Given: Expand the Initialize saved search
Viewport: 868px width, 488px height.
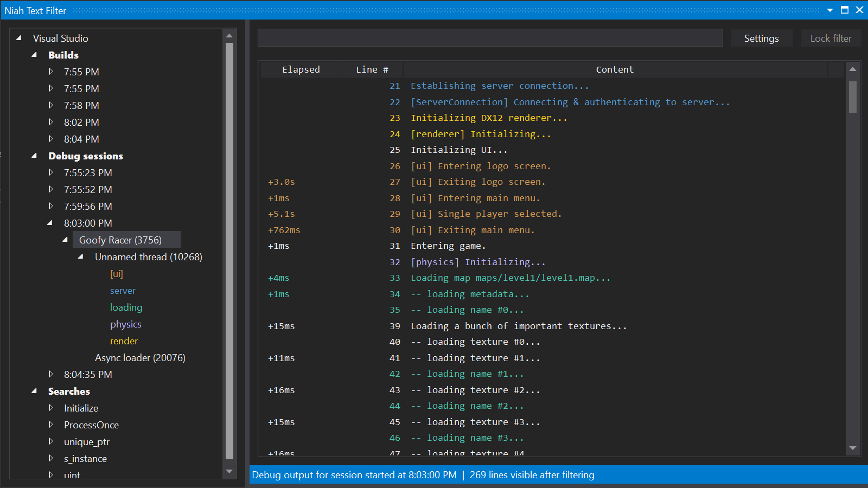Looking at the screenshot, I should 50,408.
